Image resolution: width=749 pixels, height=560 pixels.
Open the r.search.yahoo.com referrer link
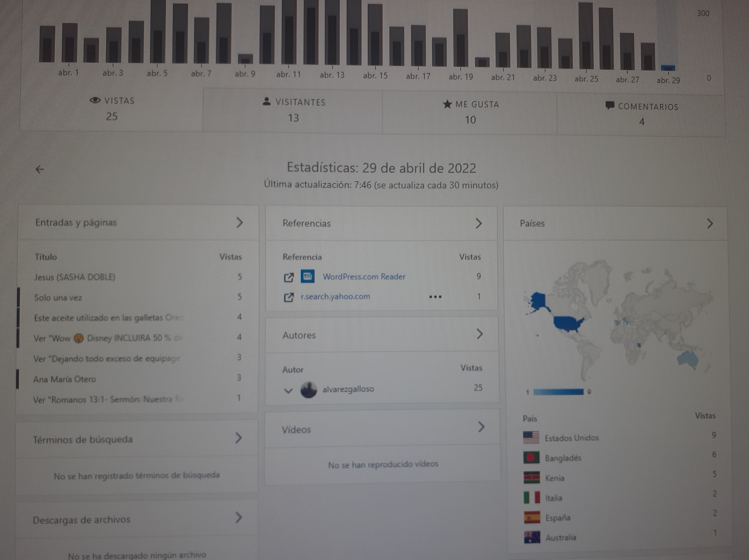tap(335, 296)
